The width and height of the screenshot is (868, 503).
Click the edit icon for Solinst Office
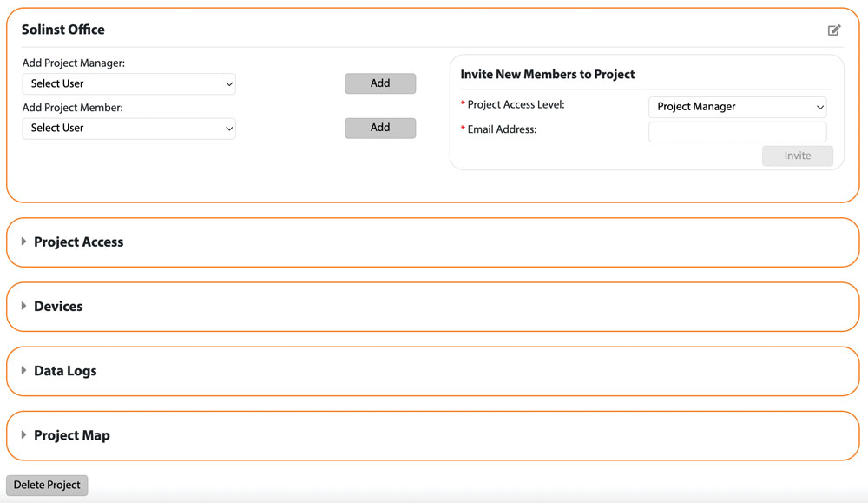pos(833,30)
